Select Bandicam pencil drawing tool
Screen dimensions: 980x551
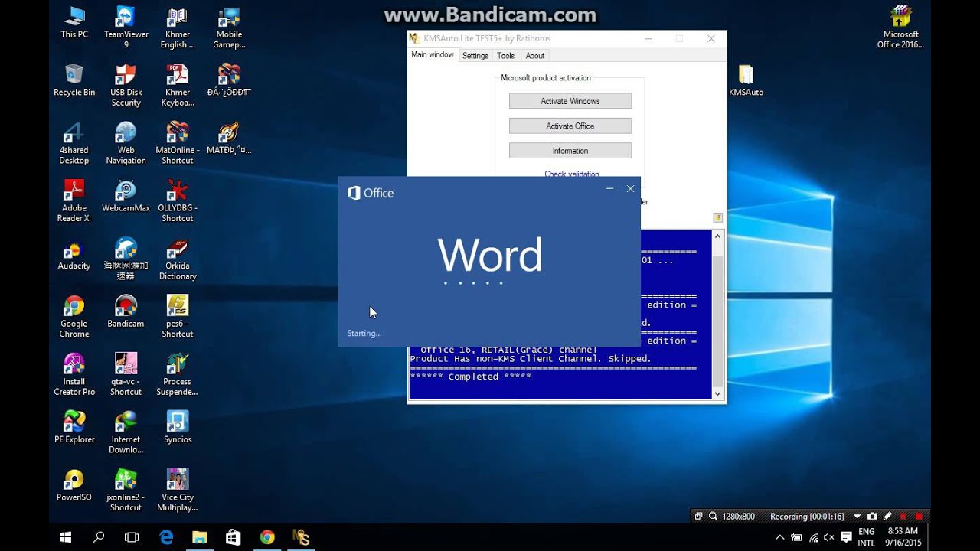click(x=887, y=517)
